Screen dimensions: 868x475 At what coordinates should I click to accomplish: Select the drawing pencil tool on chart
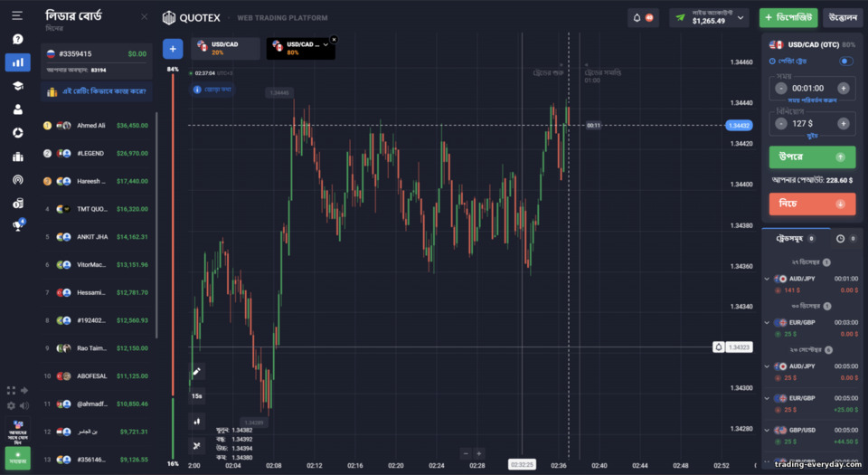click(x=196, y=372)
